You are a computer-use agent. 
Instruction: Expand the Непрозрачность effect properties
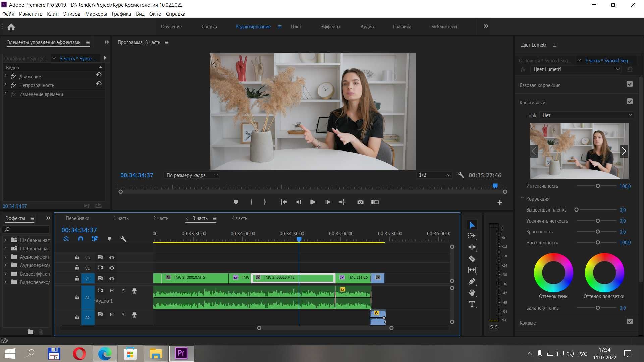click(5, 85)
